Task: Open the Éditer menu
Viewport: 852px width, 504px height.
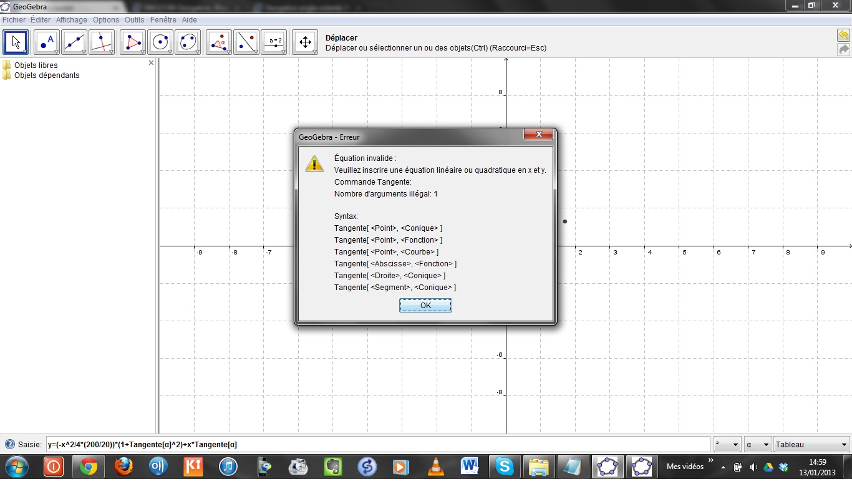Action: coord(41,20)
